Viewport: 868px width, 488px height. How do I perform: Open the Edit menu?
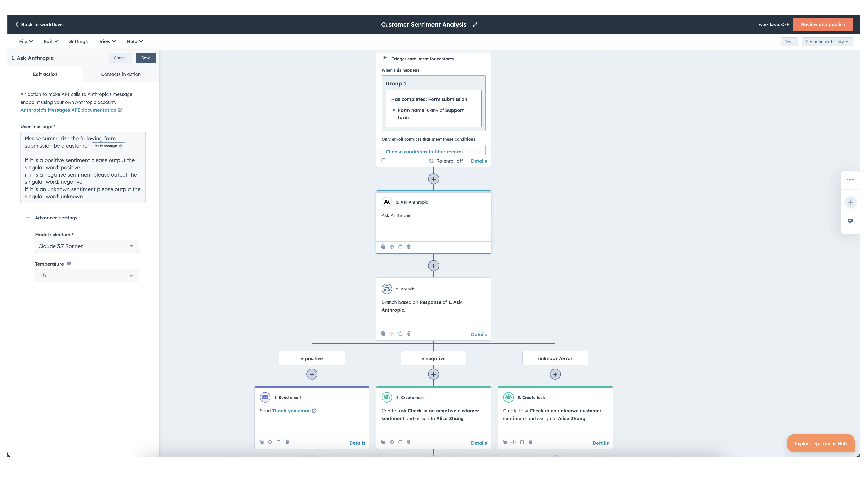pos(51,41)
